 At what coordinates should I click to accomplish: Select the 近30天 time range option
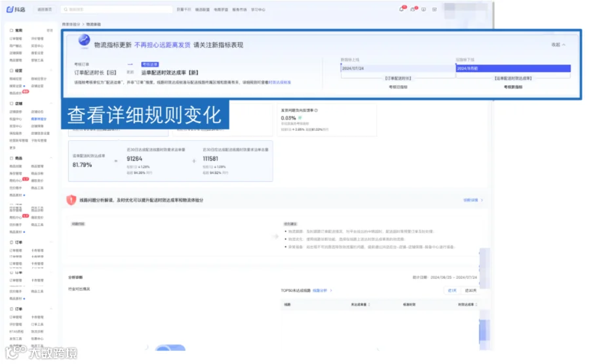click(x=470, y=291)
